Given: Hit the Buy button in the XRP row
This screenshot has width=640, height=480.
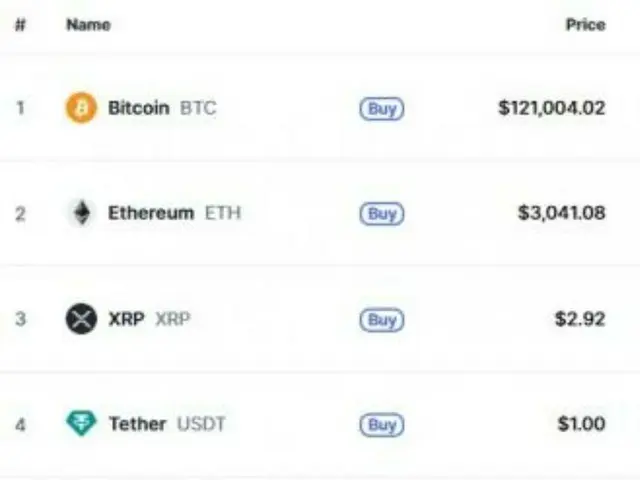Looking at the screenshot, I should (x=382, y=320).
